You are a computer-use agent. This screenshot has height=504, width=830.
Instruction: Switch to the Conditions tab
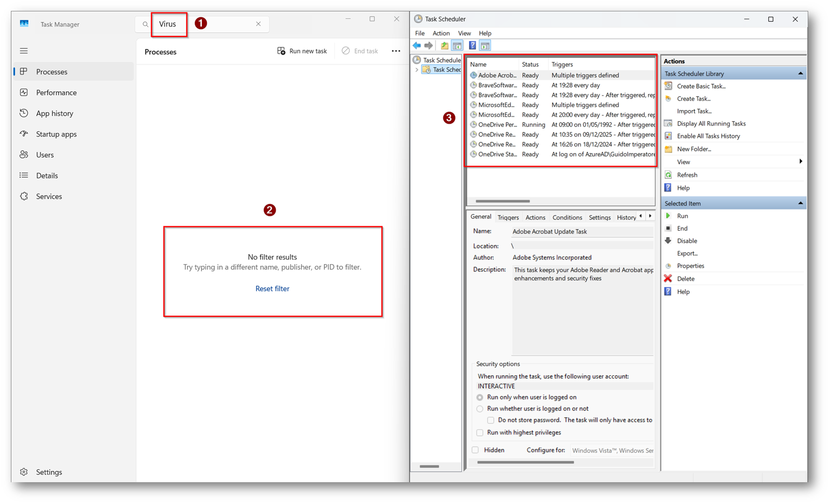567,217
